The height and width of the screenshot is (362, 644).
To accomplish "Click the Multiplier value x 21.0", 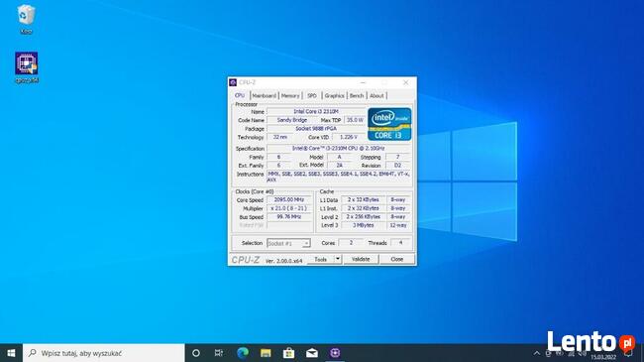I will (x=289, y=208).
